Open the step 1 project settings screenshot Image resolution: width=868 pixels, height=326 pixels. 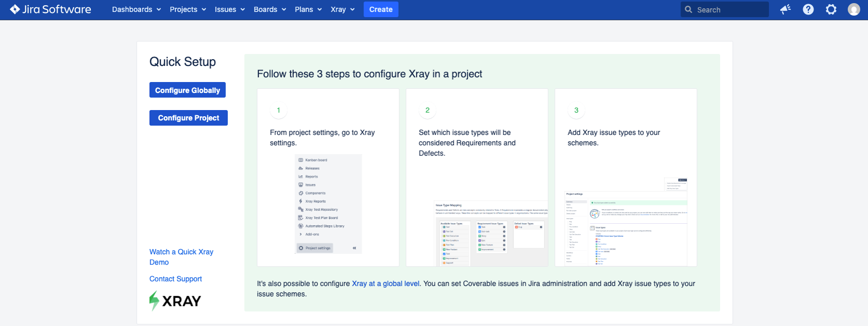pyautogui.click(x=328, y=204)
